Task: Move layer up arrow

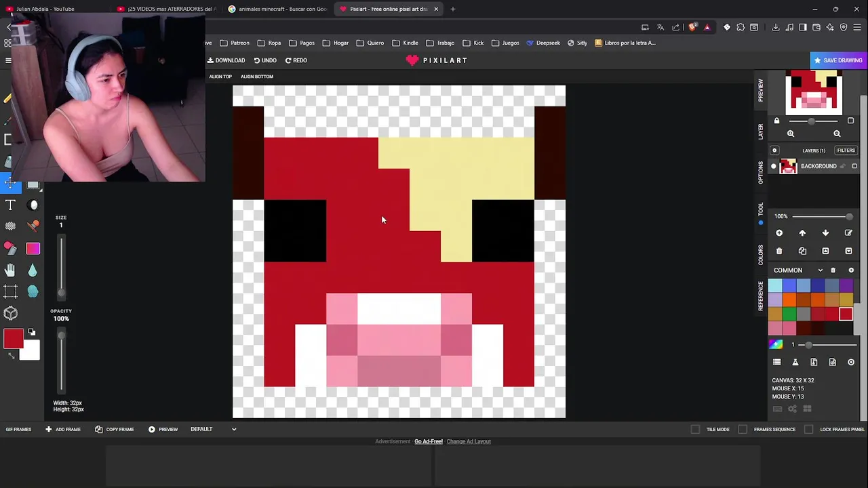Action: [802, 233]
